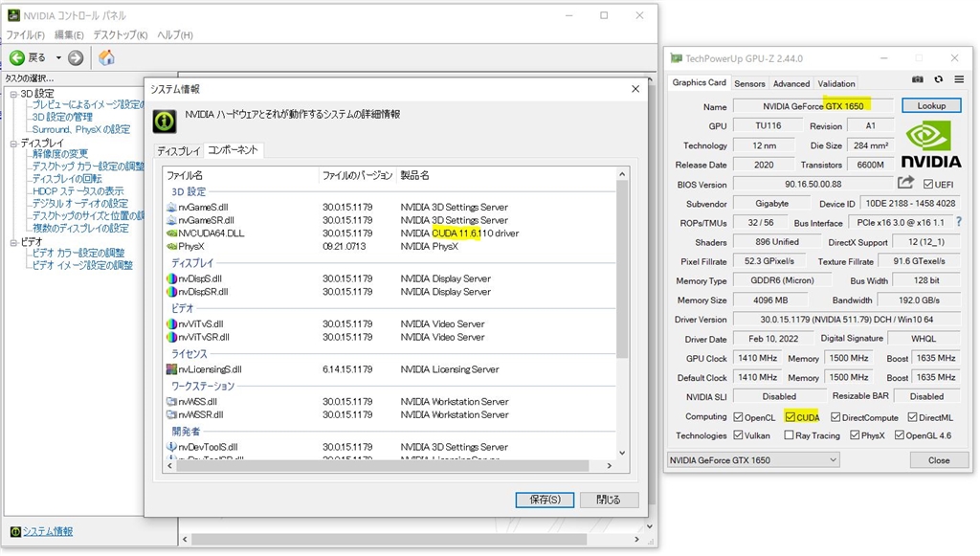Screen dimensions: 980x556
Task: Click the Bus Interface question mark icon
Action: click(x=959, y=222)
